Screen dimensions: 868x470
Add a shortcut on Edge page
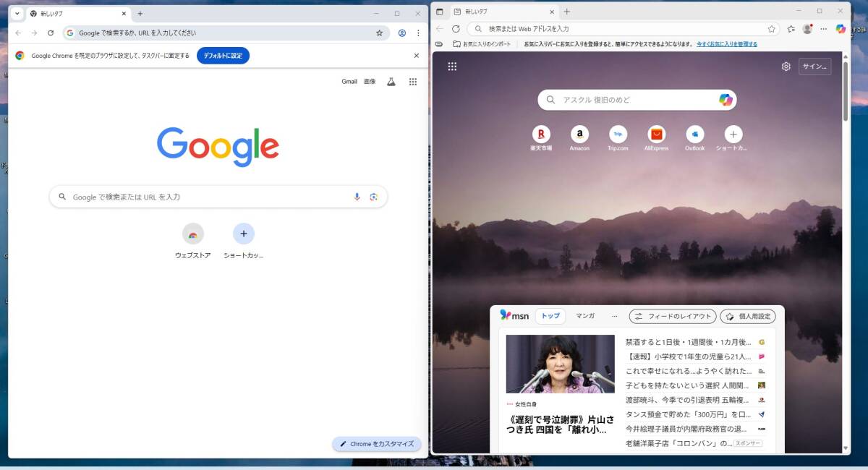click(x=733, y=138)
